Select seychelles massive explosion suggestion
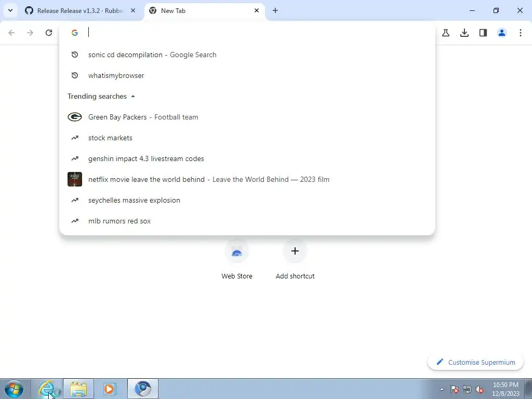 click(x=247, y=200)
